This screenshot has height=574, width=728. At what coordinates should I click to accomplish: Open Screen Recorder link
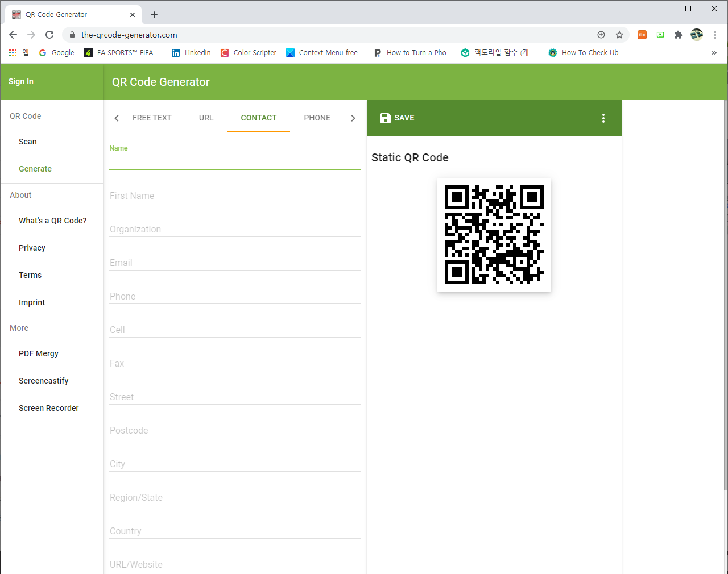coord(49,408)
